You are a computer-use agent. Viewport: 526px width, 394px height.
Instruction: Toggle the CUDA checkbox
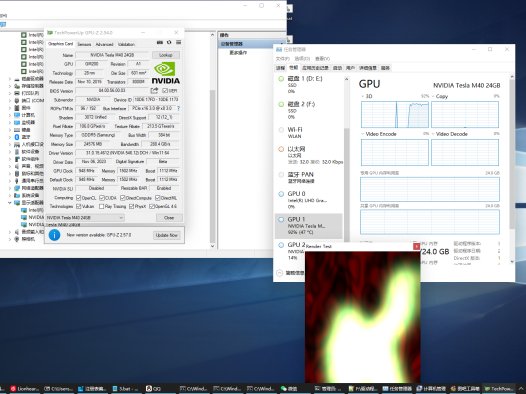click(x=102, y=198)
